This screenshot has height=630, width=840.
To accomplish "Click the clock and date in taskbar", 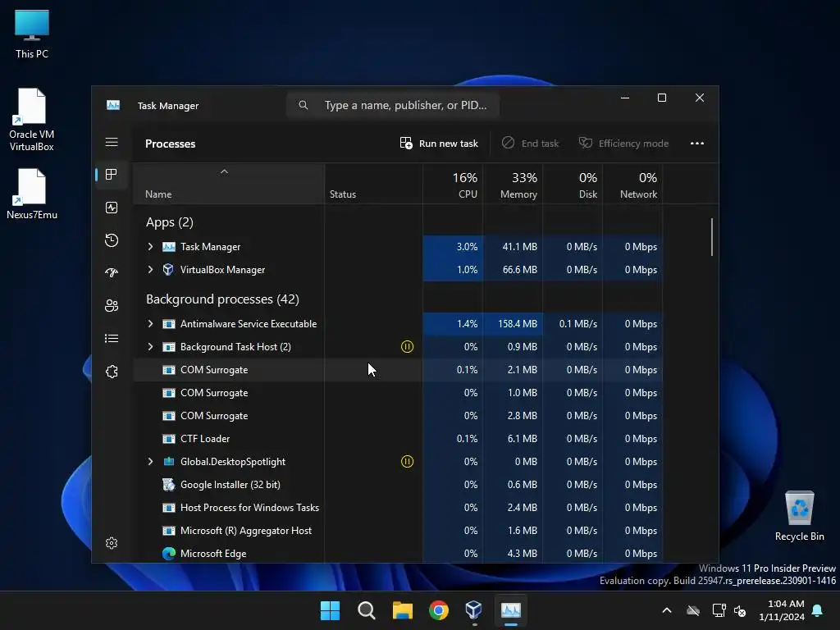I will tap(782, 610).
